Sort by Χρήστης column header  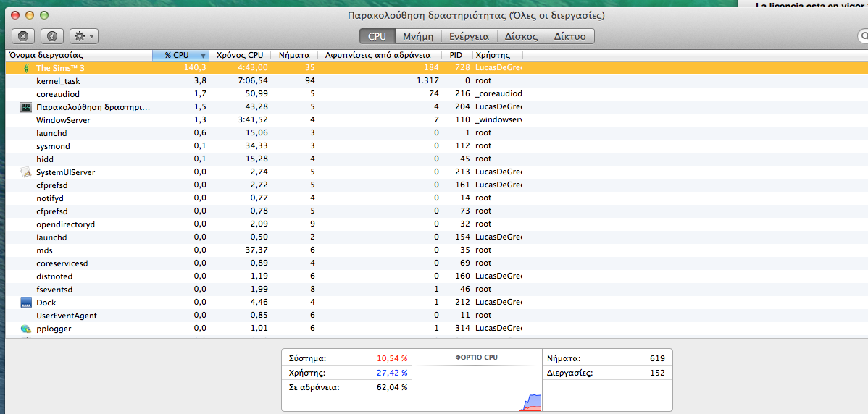click(497, 55)
